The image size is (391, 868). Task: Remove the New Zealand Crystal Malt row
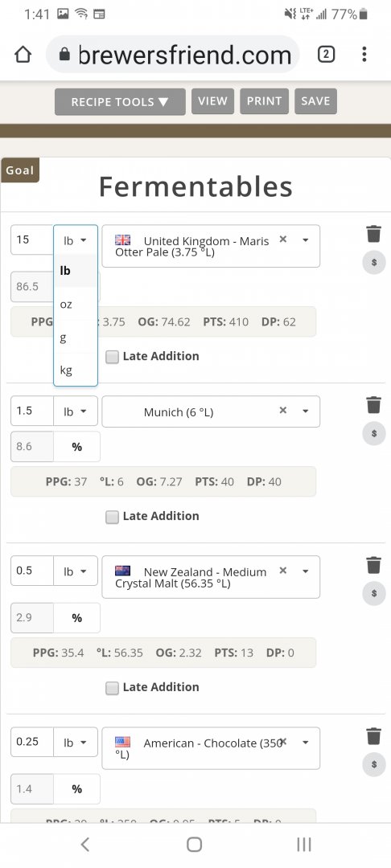tap(374, 565)
